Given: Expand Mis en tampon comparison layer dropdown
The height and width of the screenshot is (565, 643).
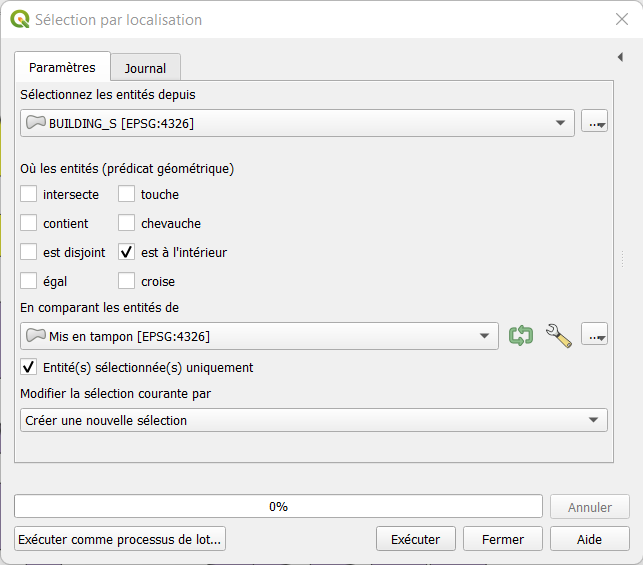Looking at the screenshot, I should (x=259, y=336).
